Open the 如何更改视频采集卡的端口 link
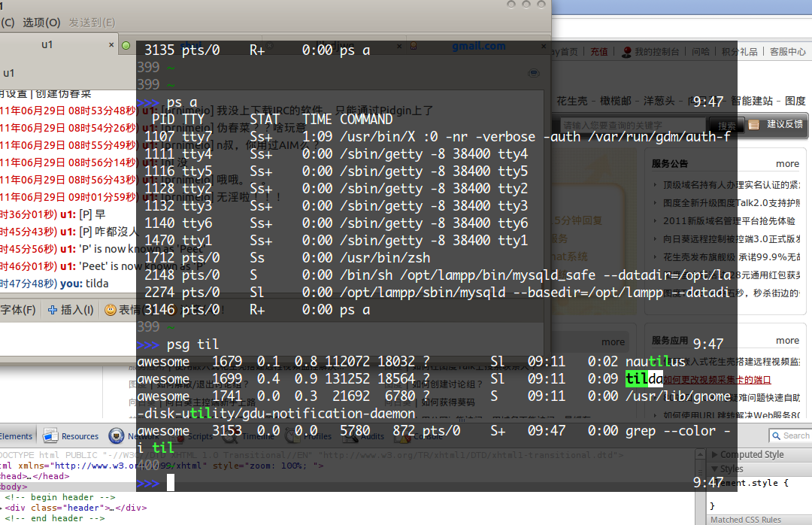The image size is (812, 525). [717, 380]
